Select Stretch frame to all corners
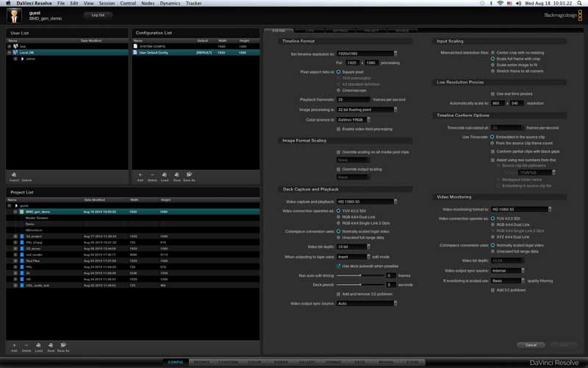The image size is (588, 368). pos(492,71)
